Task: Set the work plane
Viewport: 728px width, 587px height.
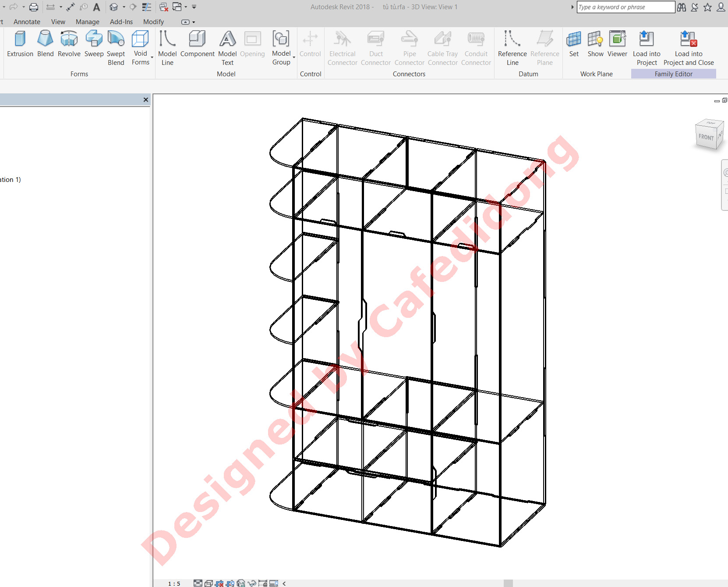Action: [574, 44]
